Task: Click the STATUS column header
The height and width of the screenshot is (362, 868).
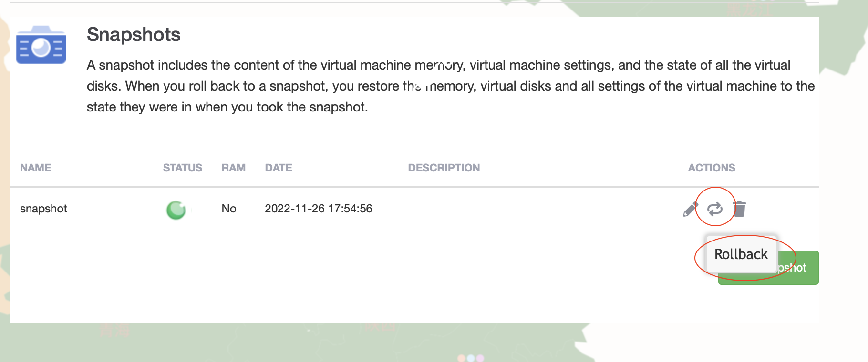Action: coord(182,168)
